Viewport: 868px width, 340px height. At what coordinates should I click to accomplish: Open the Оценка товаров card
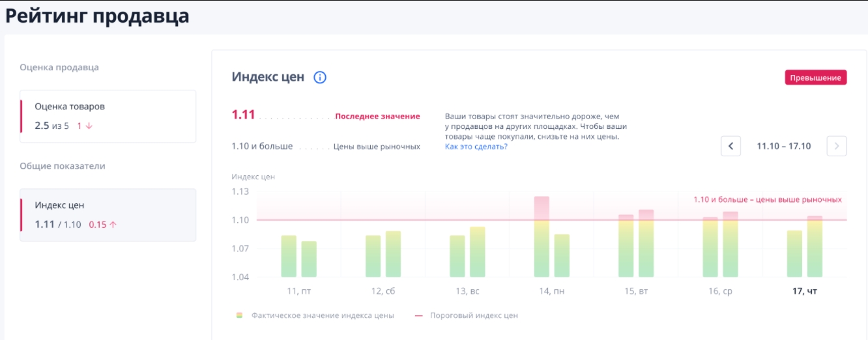[x=108, y=116]
